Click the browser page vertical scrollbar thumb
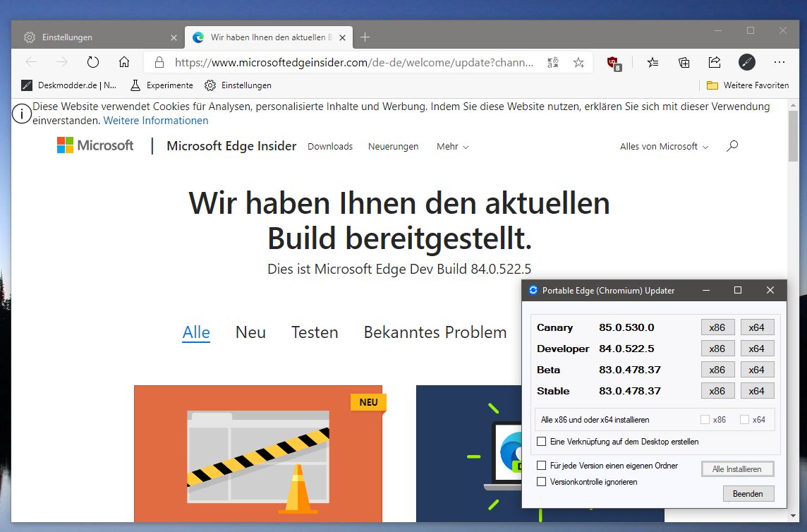 (x=793, y=136)
